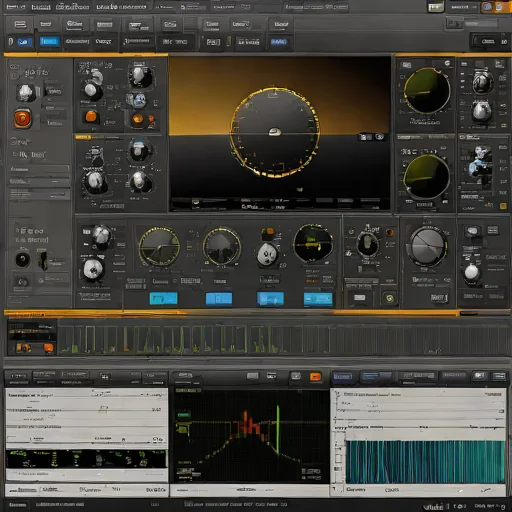Select the blue tab above the teal waveform panel
512x512 pixels.
click(342, 376)
